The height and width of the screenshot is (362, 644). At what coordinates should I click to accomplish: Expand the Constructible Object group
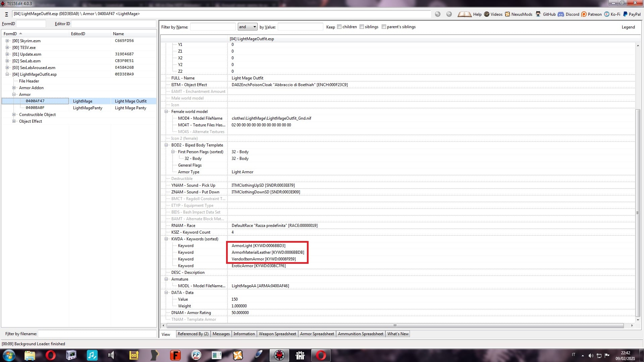[14, 115]
